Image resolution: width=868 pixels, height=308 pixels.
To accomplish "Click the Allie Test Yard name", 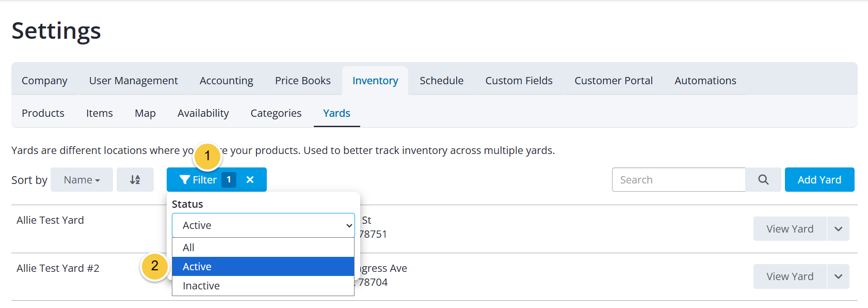I will 50,220.
